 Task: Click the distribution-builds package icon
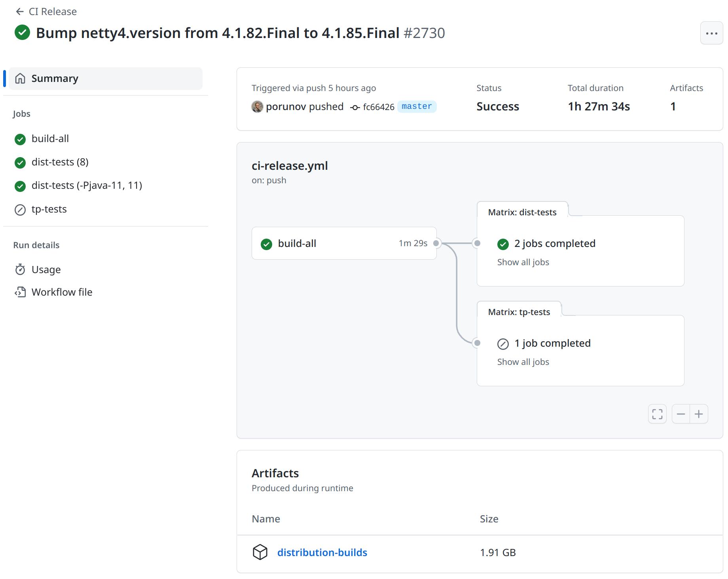click(x=260, y=552)
